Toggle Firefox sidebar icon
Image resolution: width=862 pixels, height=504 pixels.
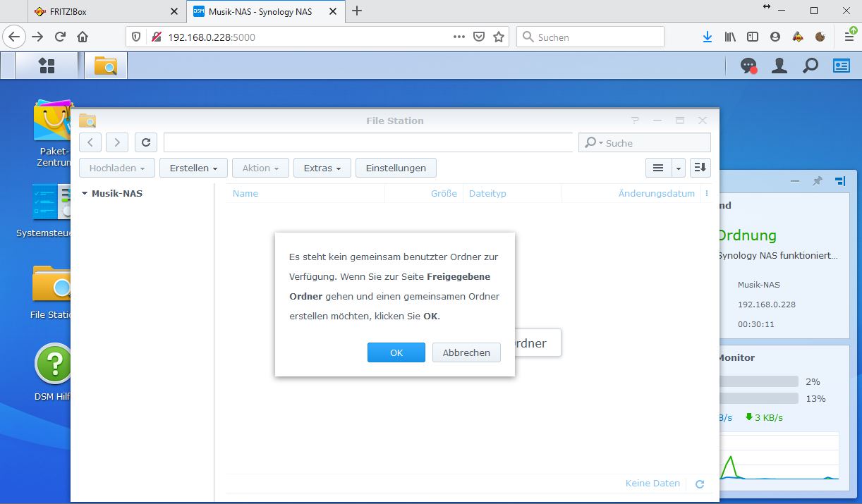click(x=753, y=37)
